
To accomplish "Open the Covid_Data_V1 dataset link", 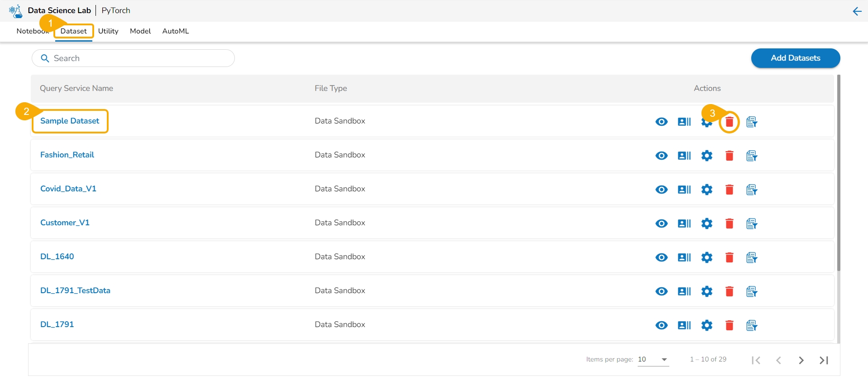I will pos(68,189).
